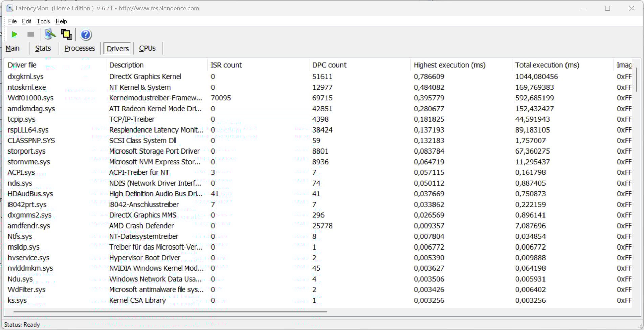Sort by Total execution (ms) header

click(x=563, y=65)
